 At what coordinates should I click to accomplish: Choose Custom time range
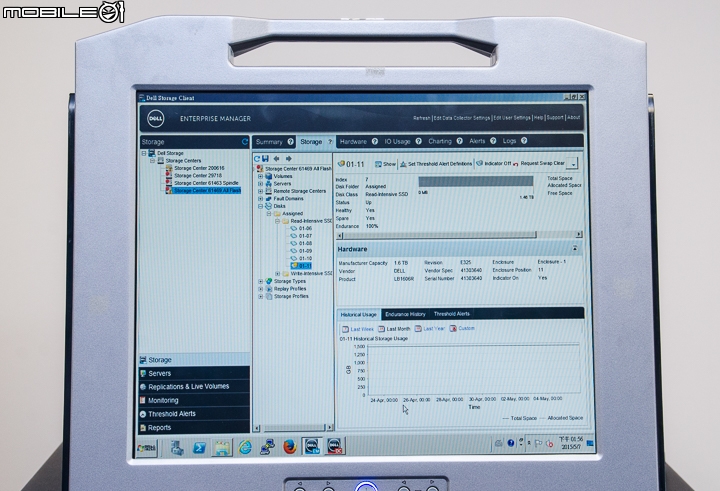point(462,328)
